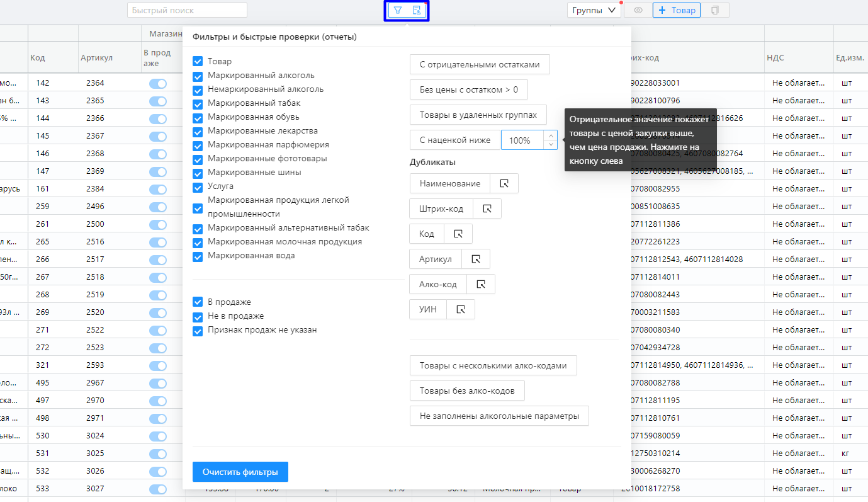Toggle sale switch for row code 321
Image resolution: width=868 pixels, height=502 pixels.
click(158, 365)
